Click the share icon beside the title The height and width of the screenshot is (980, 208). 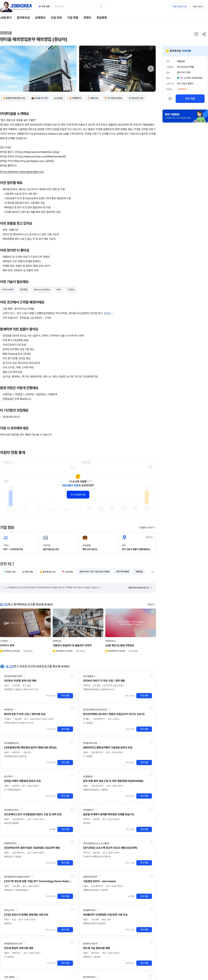coord(204,34)
